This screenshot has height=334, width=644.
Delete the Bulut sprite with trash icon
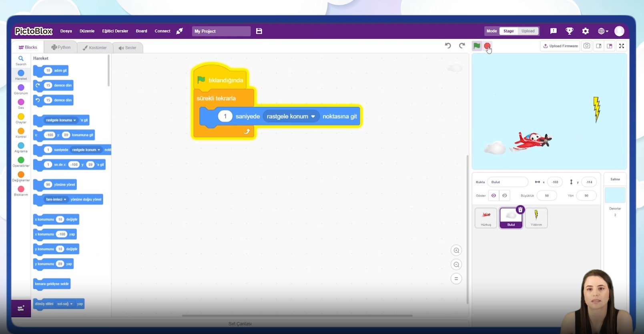pyautogui.click(x=520, y=210)
